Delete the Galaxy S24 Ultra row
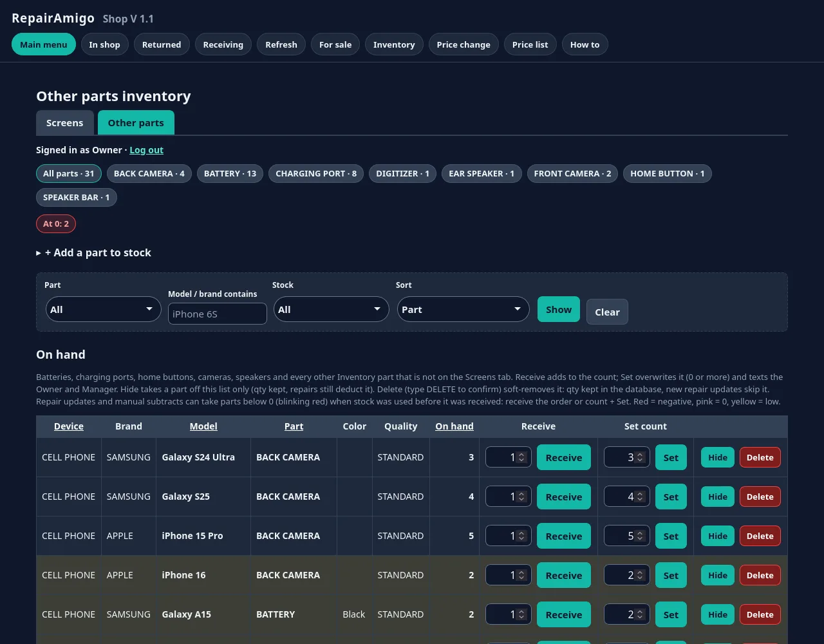Viewport: 824px width, 644px height. point(760,457)
